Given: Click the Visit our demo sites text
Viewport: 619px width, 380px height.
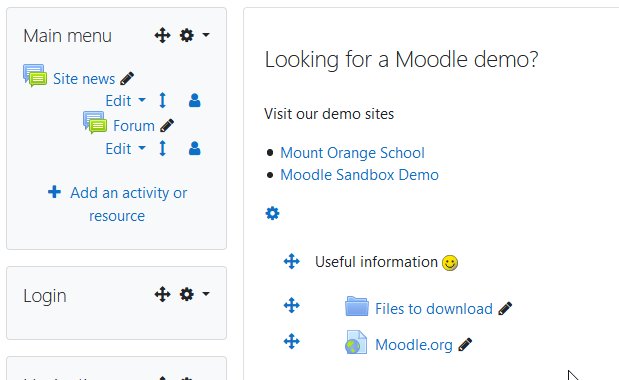Looking at the screenshot, I should (329, 114).
